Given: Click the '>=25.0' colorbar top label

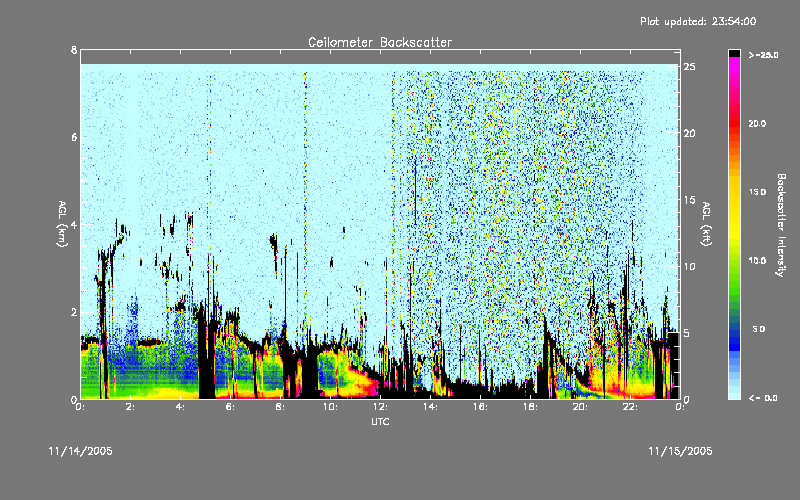Looking at the screenshot, I should pos(763,55).
